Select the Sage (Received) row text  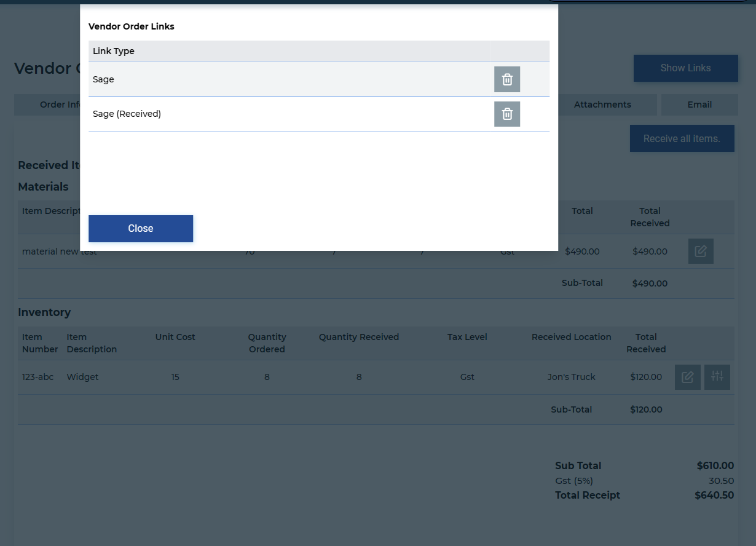pos(127,114)
